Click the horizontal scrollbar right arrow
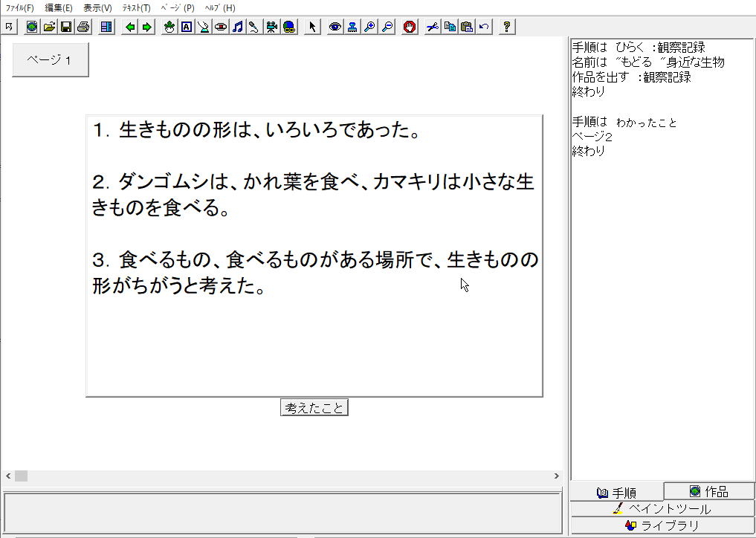This screenshot has width=756, height=538. [x=557, y=476]
